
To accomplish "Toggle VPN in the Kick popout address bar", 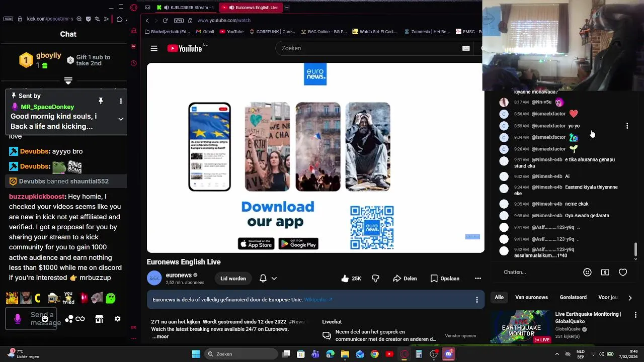I will pyautogui.click(x=8, y=19).
